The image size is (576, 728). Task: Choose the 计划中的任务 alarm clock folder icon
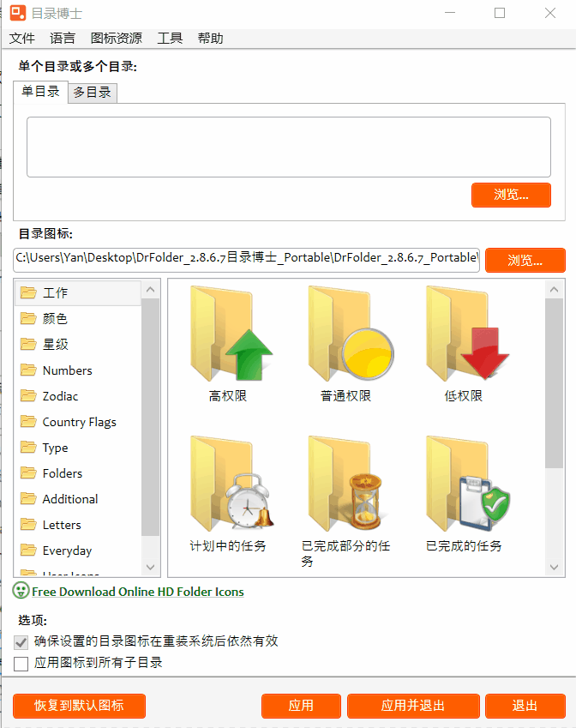(x=231, y=484)
